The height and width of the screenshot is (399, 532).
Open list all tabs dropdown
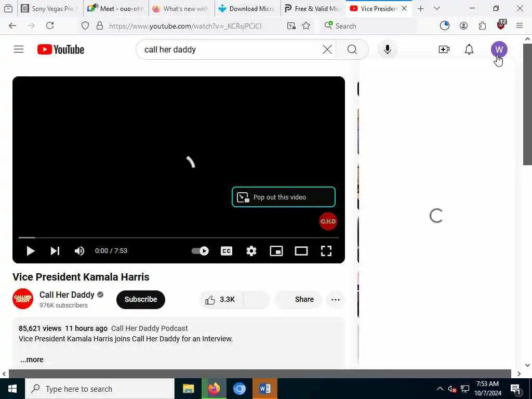pyautogui.click(x=436, y=8)
